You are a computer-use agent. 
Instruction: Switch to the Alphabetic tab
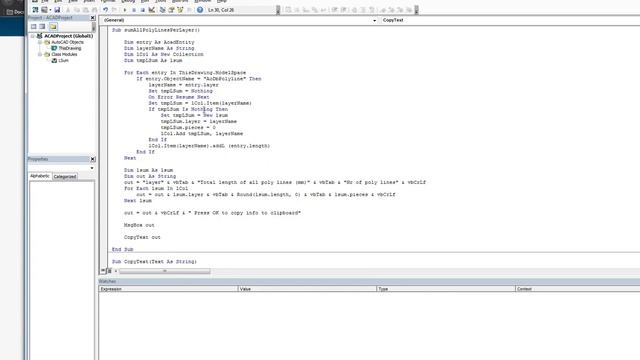click(x=40, y=176)
